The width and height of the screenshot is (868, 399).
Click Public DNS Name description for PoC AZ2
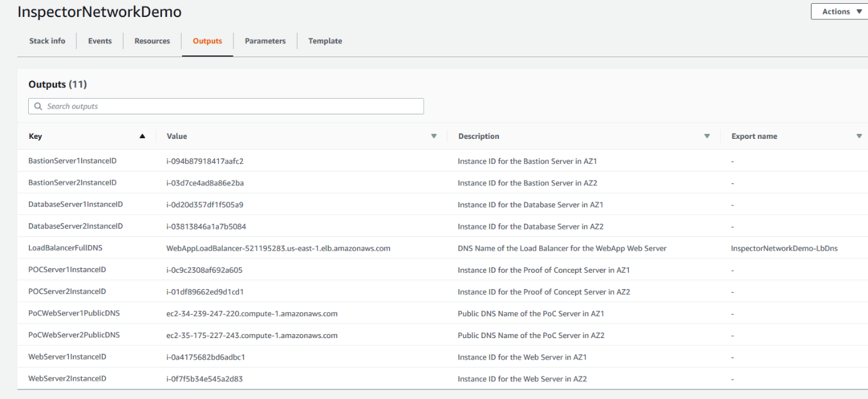pos(531,335)
